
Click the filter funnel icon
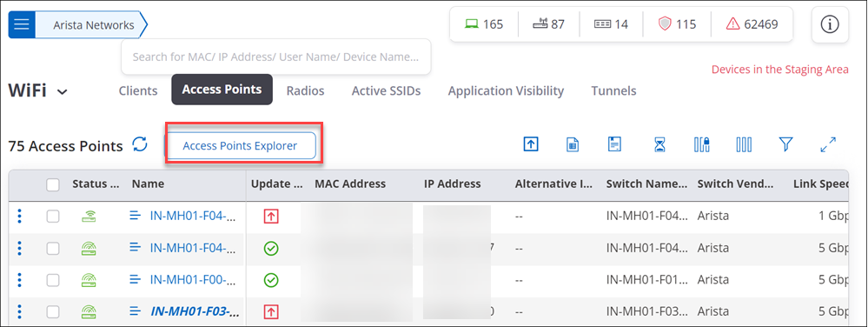786,145
